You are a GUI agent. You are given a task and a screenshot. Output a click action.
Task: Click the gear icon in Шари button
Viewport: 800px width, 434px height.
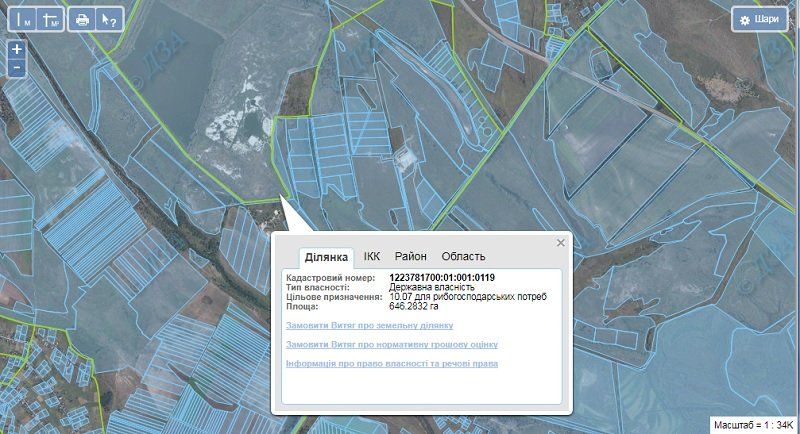click(x=744, y=19)
